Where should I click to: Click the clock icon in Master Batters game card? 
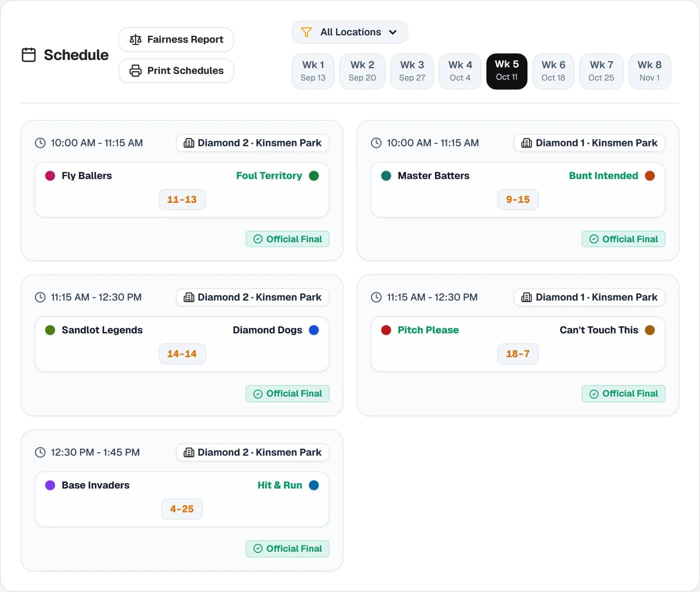376,143
